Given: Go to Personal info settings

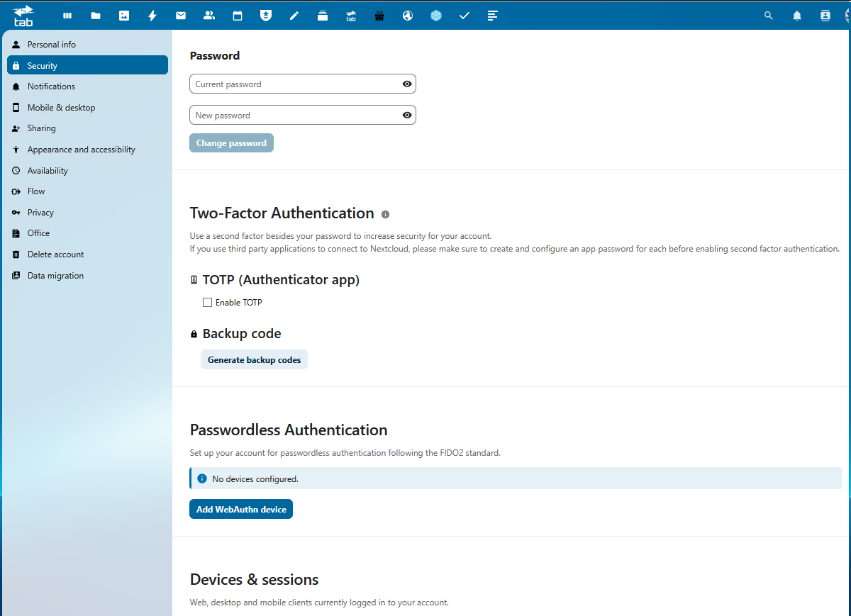Looking at the screenshot, I should click(52, 45).
